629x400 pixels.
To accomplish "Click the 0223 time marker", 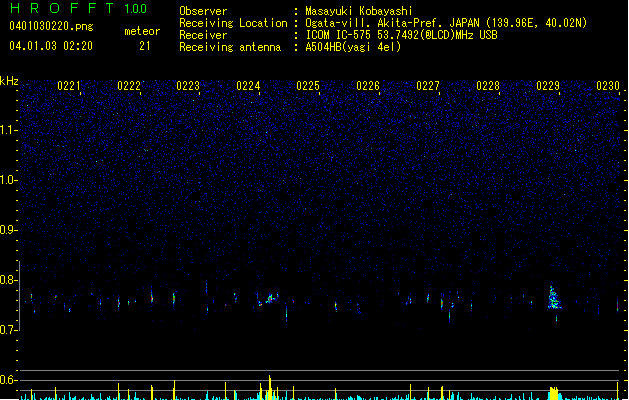I will coord(188,86).
